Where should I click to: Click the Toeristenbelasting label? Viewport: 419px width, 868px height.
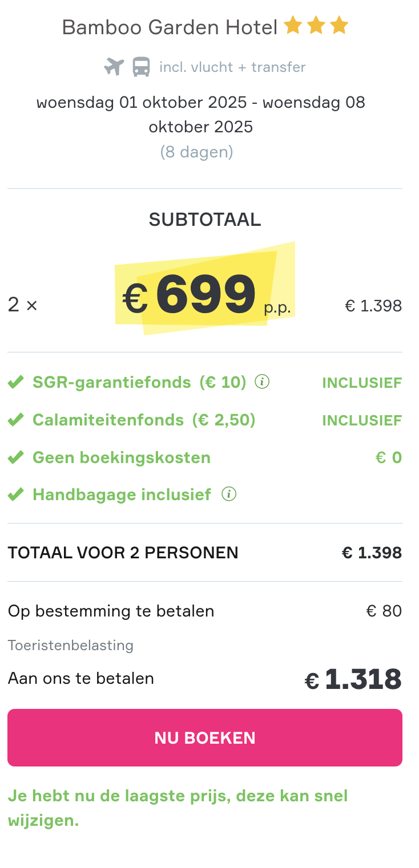tap(71, 645)
